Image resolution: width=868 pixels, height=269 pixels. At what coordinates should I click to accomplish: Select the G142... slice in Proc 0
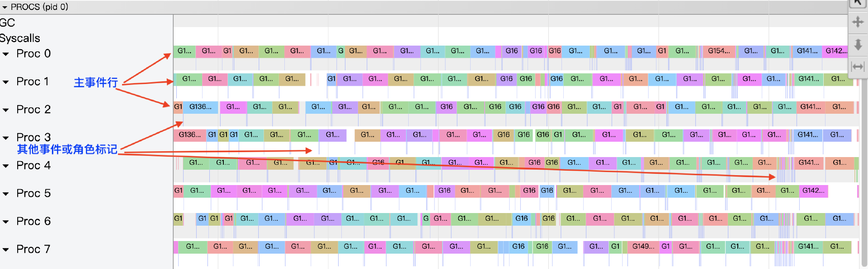(835, 51)
